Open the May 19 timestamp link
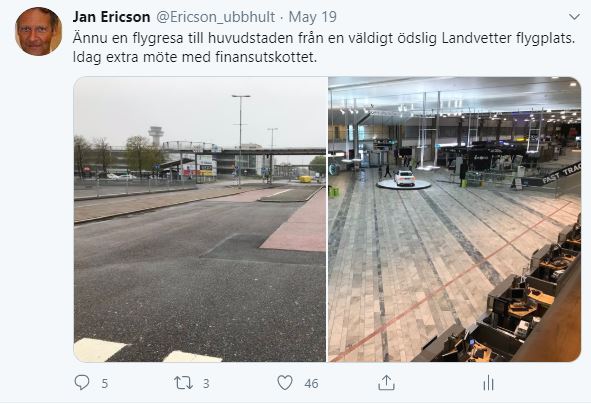This screenshot has height=404, width=591. pyautogui.click(x=312, y=17)
